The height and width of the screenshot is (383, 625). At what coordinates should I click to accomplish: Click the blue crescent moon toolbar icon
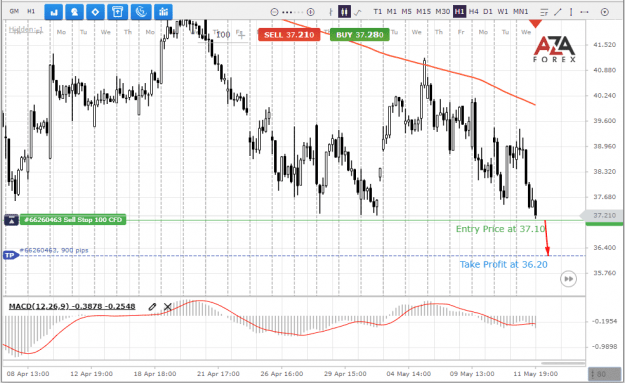tap(141, 12)
